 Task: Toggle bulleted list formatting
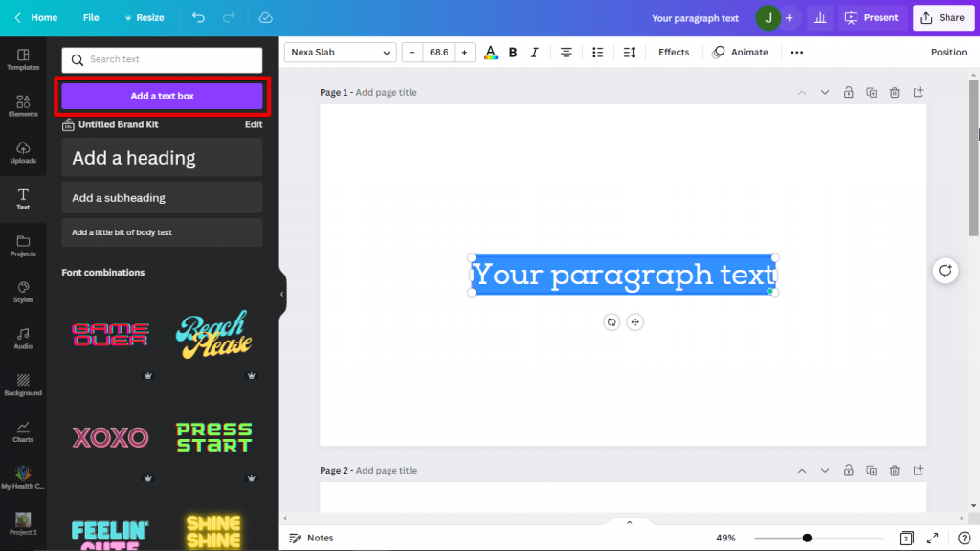597,52
